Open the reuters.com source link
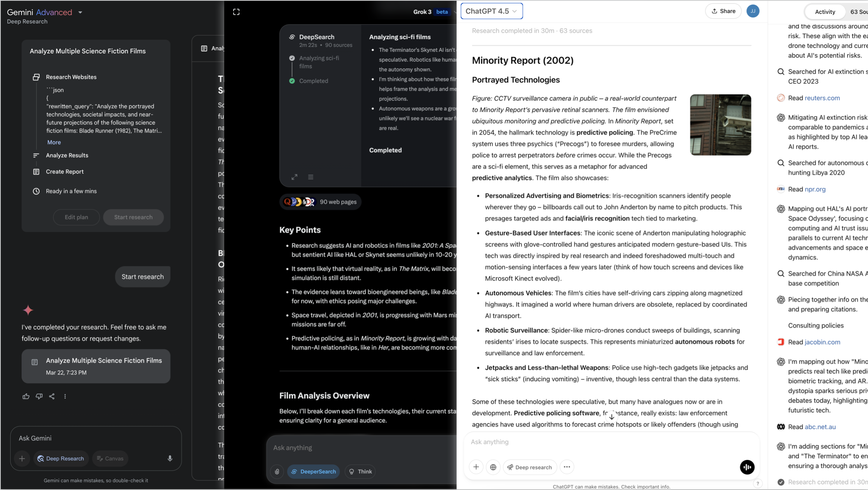868x490 pixels. (822, 98)
